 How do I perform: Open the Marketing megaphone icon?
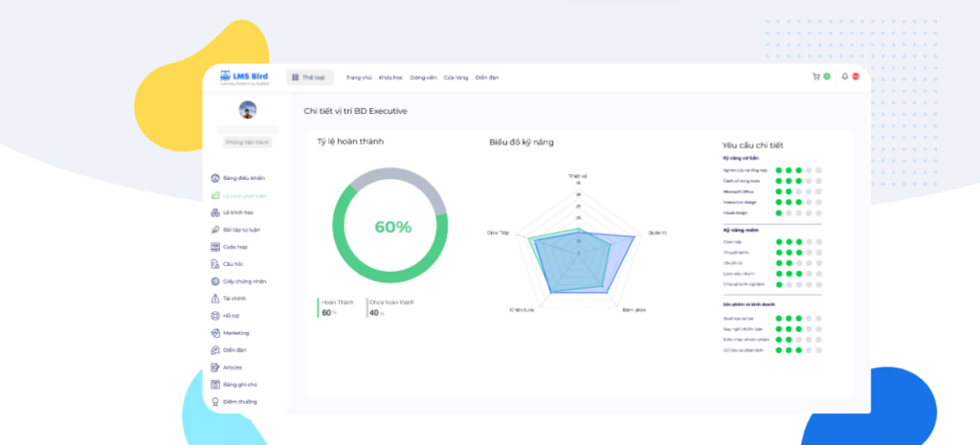[x=214, y=333]
